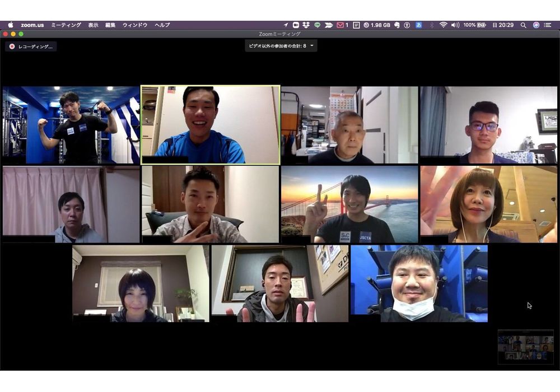Open the mail icon showing 1 unread
Image resolution: width=560 pixels, height=392 pixels.
coord(342,25)
